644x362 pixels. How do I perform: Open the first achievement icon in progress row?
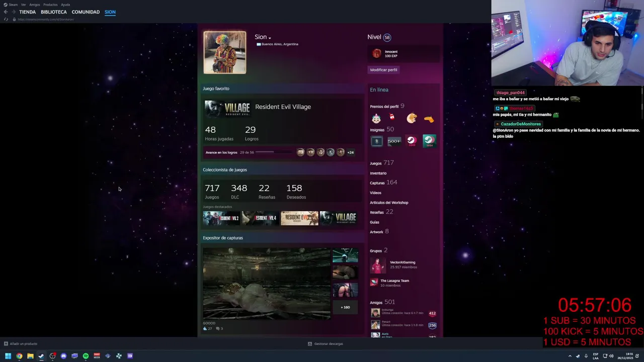(x=300, y=152)
